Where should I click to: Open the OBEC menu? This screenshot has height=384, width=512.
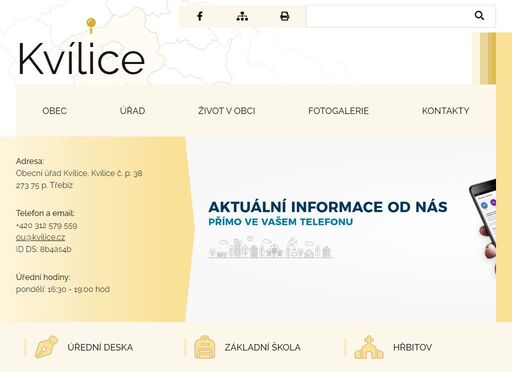pos(54,111)
